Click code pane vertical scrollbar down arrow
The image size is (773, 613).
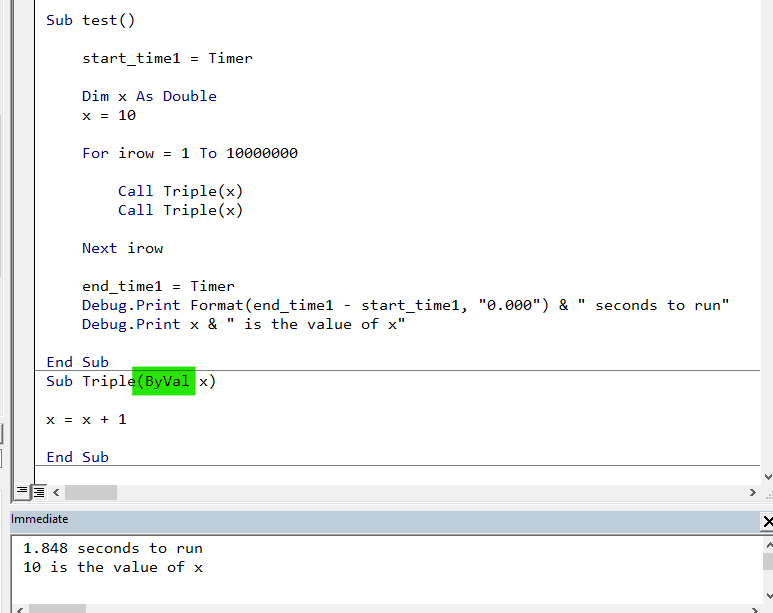767,475
